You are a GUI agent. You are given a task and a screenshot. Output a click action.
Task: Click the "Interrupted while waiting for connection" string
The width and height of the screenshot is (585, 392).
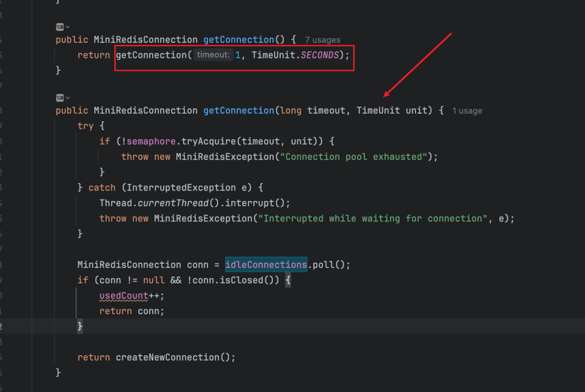(x=373, y=219)
